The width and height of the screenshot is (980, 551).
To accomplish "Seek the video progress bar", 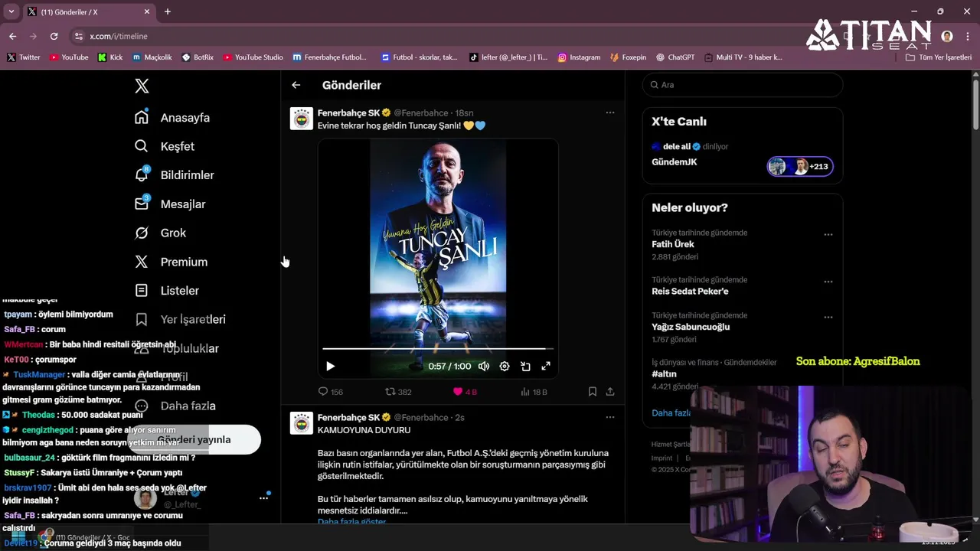I will point(436,349).
